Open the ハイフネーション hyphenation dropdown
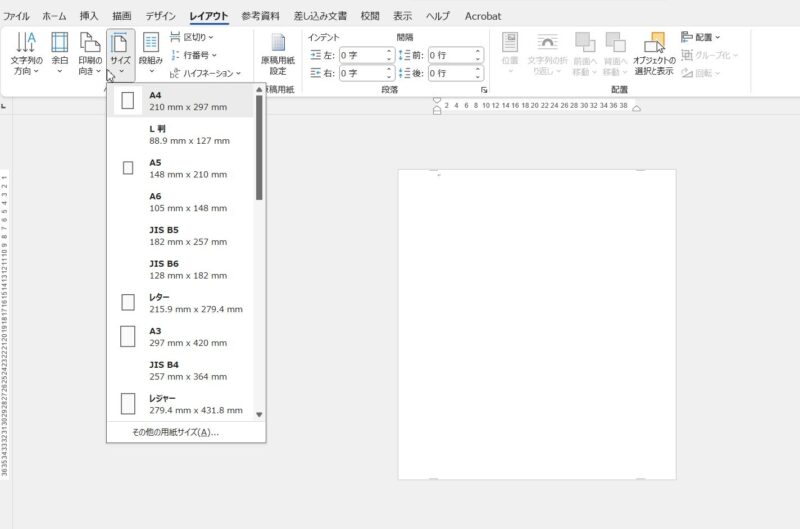Screen dimensions: 800x529 [x=205, y=73]
